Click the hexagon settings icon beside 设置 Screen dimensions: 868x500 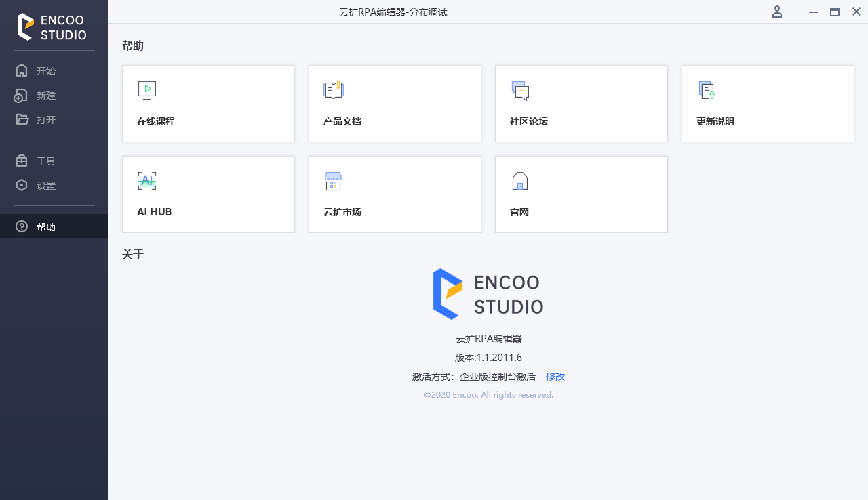pyautogui.click(x=22, y=185)
